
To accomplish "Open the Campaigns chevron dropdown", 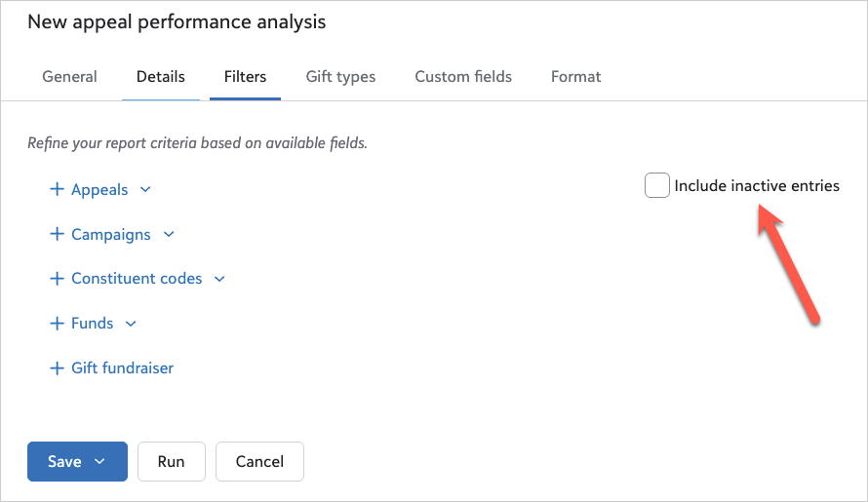I will point(169,235).
